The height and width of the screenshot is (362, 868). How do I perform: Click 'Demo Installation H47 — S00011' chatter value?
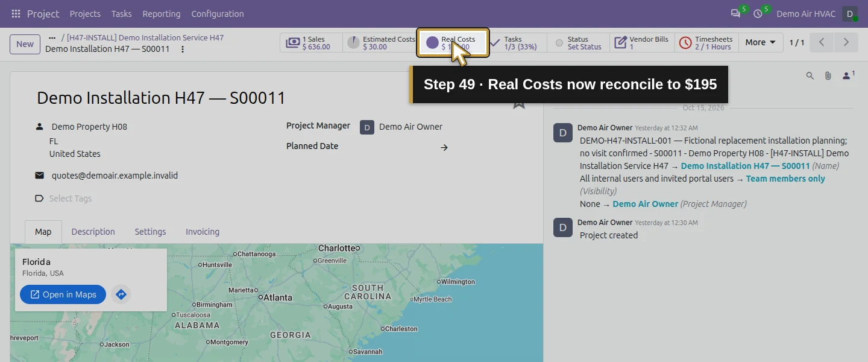745,166
